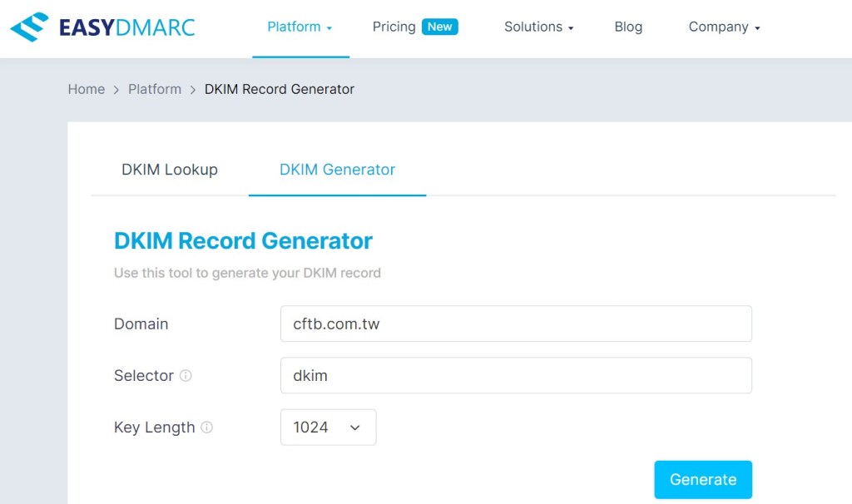
Task: Click the Platform breadcrumb link
Action: point(155,89)
